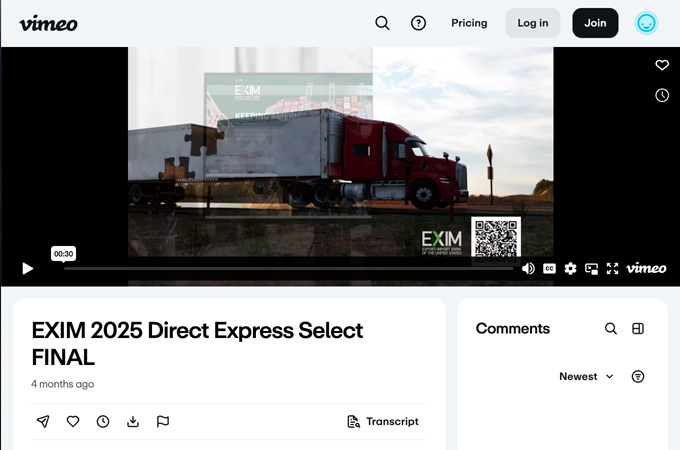Screen dimensions: 680x450
Task: Click the Log in button
Action: [x=533, y=23]
